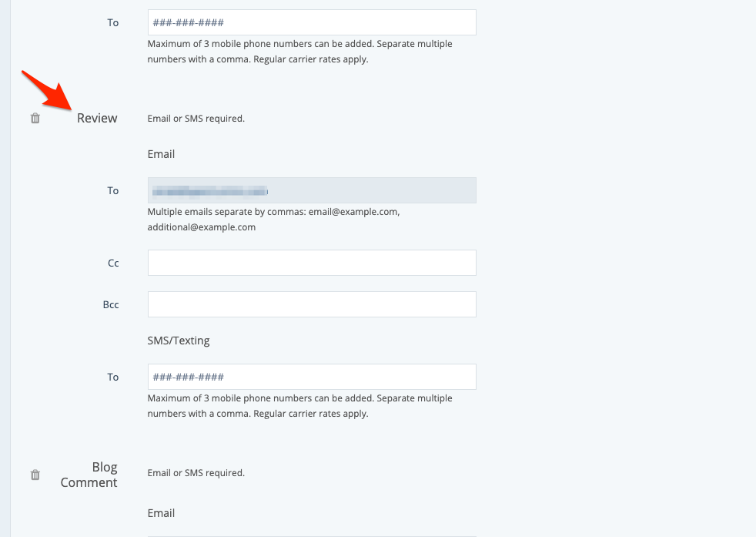Click into the Bcc field under Review
756x537 pixels.
[311, 304]
